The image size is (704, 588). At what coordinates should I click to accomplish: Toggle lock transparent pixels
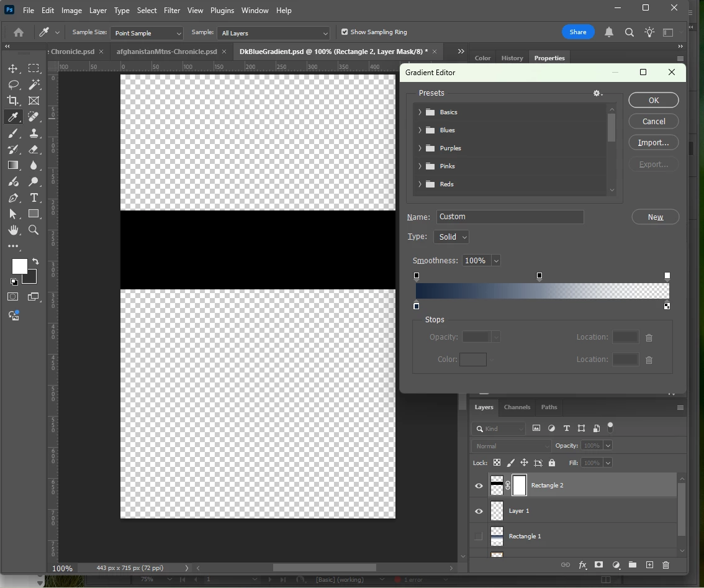coord(497,463)
